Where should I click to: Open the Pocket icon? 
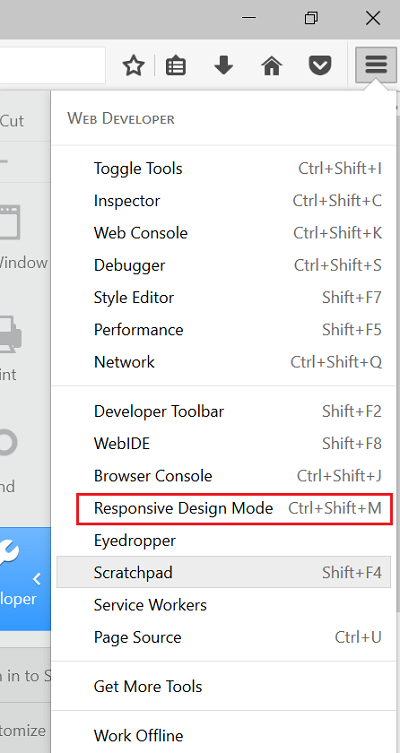coord(320,65)
